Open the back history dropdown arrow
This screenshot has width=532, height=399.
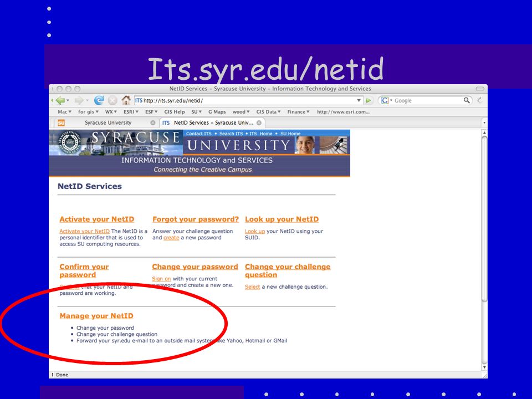coord(68,101)
